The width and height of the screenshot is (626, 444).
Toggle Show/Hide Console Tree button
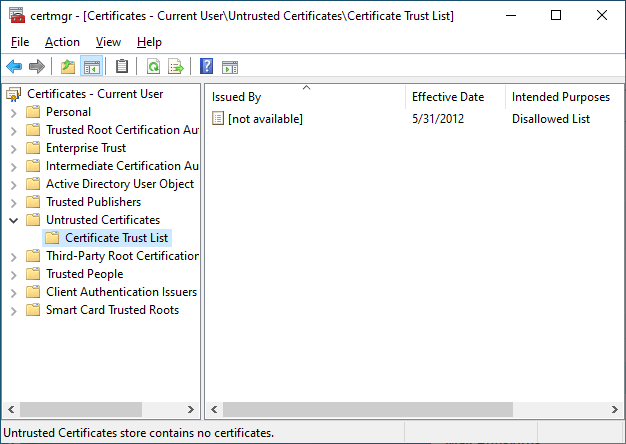[x=90, y=67]
